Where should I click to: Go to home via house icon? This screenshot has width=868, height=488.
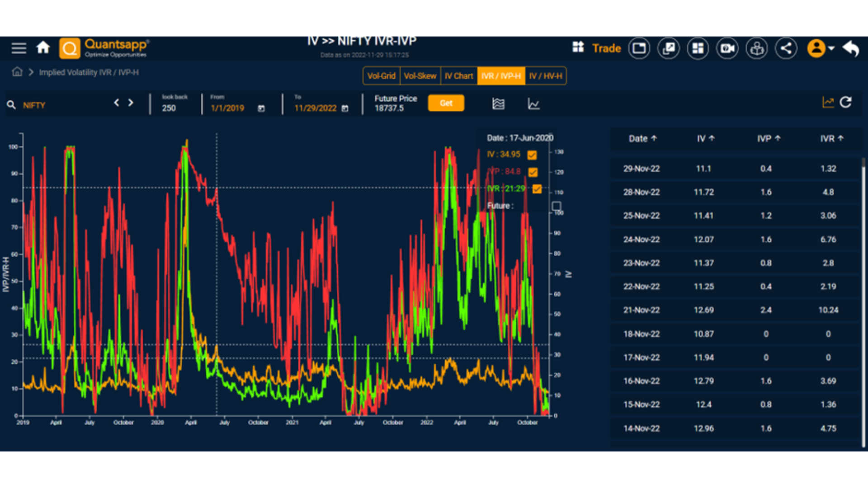point(43,47)
